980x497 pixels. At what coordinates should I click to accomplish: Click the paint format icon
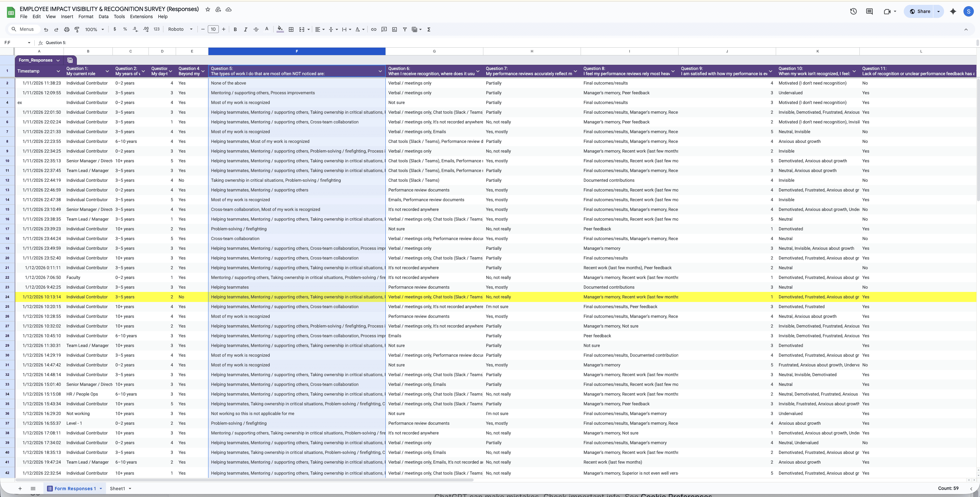pos(77,29)
